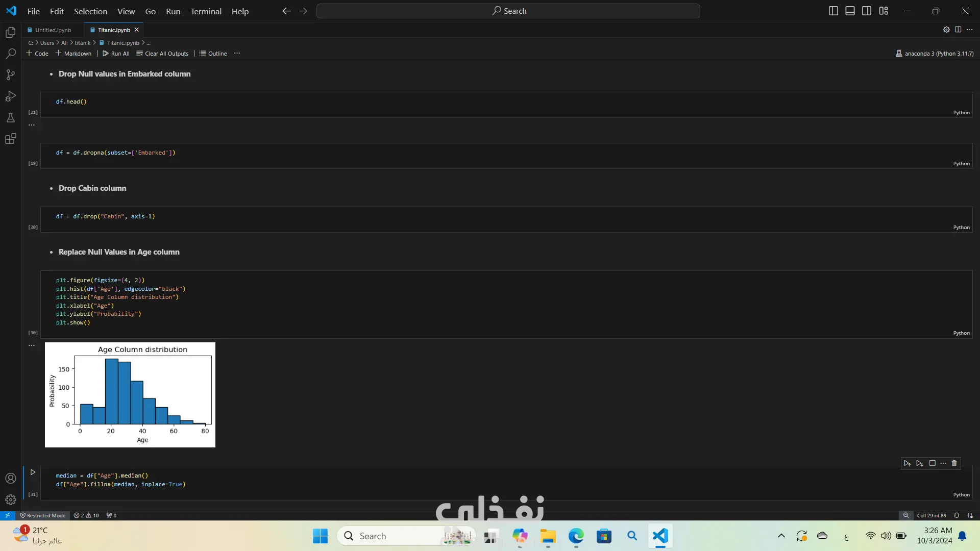Select the anaconda 3 Python kernel picker
980x551 pixels.
(x=934, y=54)
